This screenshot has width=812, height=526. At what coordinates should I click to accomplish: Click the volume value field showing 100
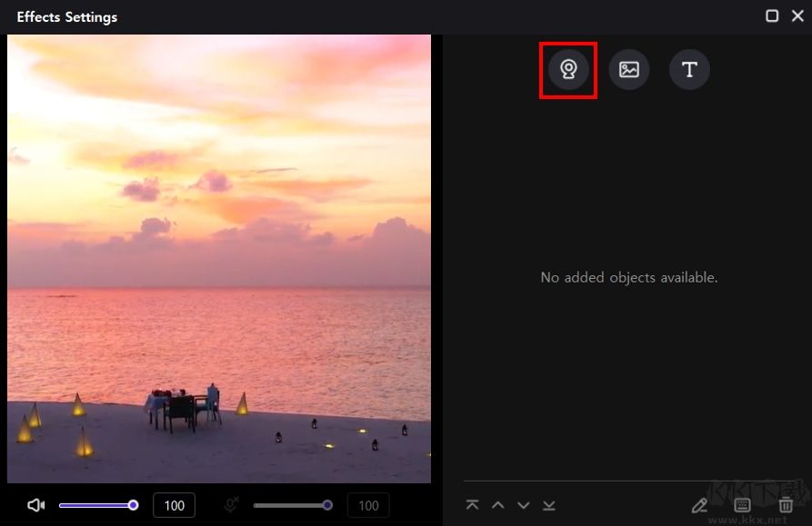(174, 505)
